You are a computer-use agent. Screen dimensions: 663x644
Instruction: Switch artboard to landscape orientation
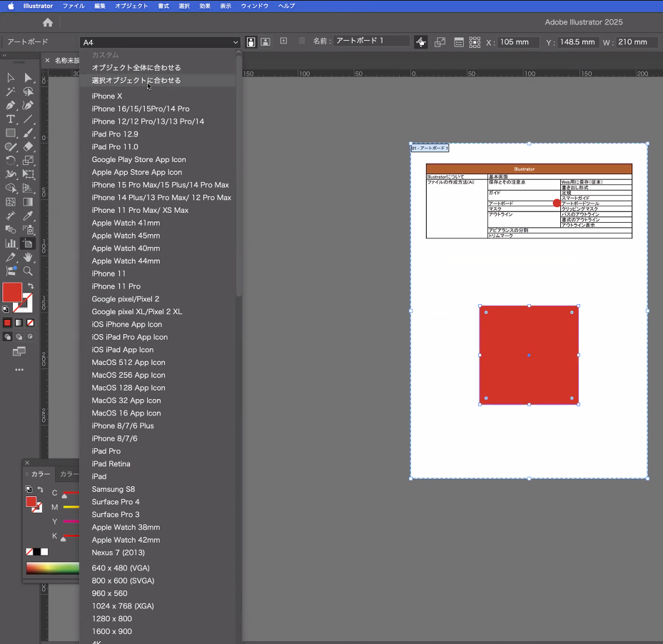click(265, 42)
